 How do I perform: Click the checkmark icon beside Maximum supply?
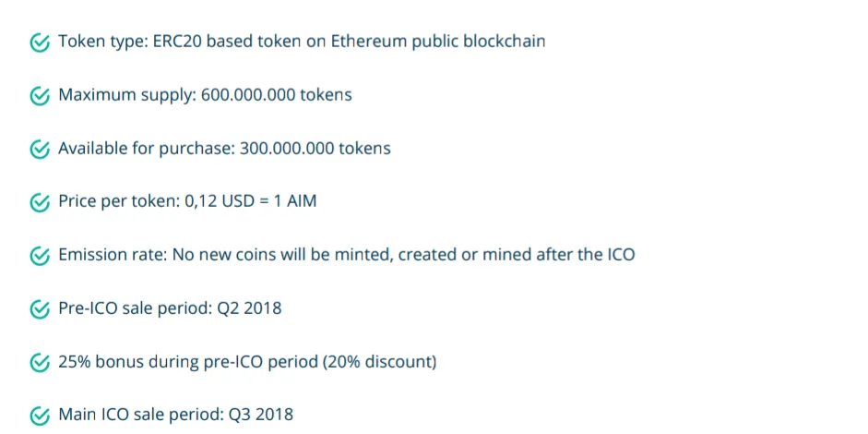[40, 96]
